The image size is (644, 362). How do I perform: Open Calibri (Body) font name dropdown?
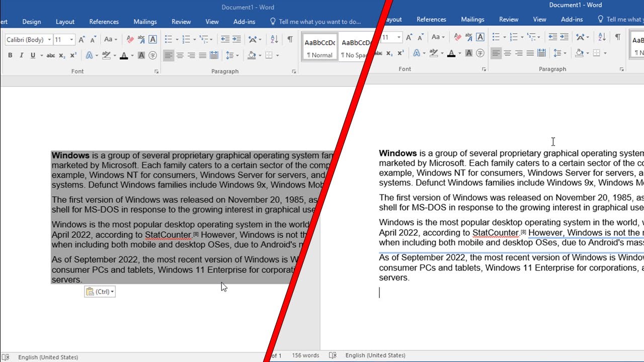[x=49, y=40]
